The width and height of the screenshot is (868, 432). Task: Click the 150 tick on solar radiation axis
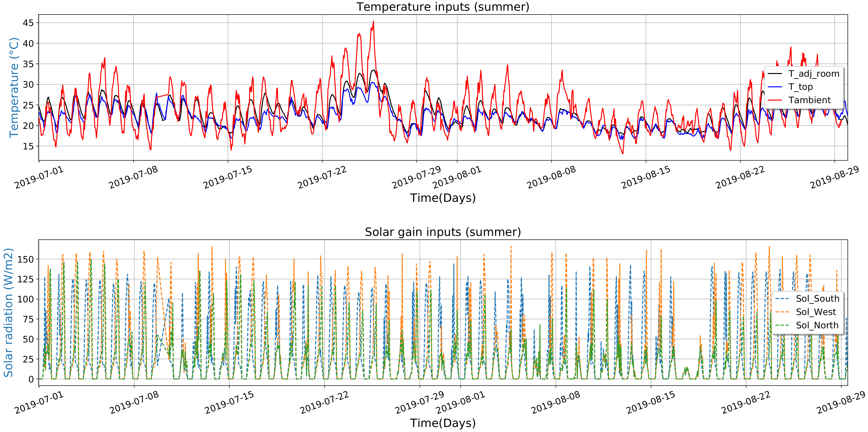point(26,259)
